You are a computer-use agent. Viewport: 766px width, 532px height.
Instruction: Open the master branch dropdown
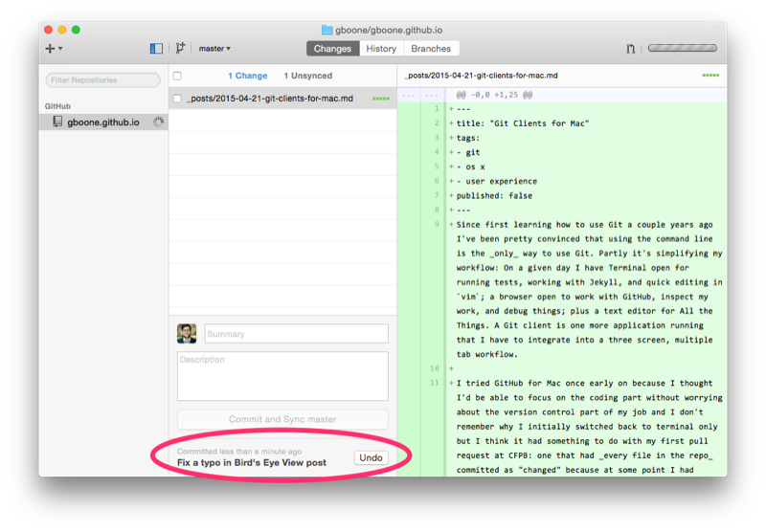click(214, 48)
